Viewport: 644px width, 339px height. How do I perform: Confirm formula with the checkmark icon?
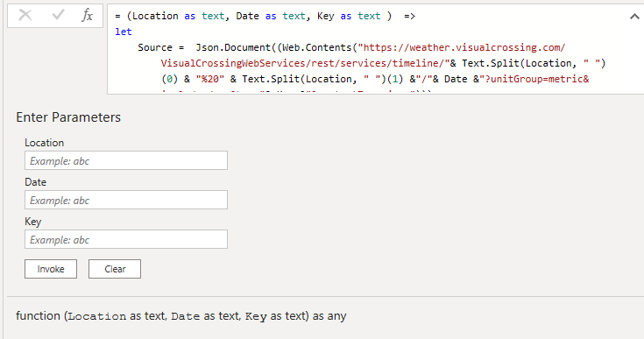pos(58,15)
